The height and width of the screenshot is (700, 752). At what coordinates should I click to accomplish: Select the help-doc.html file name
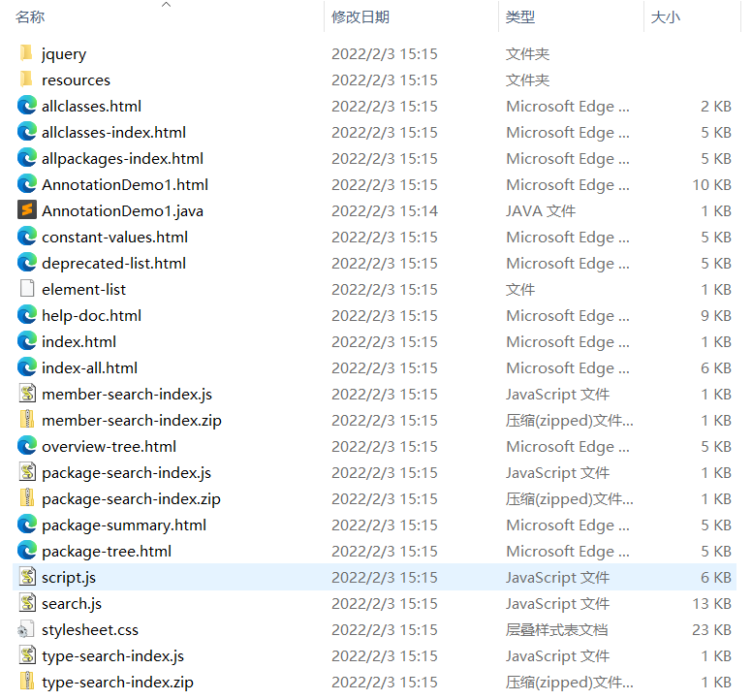click(91, 315)
